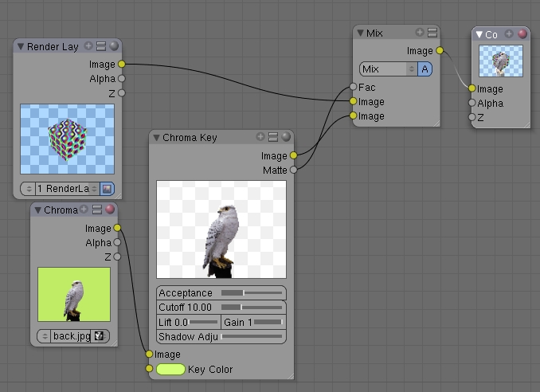Click falcon green-screen thumbnail
Image resolution: width=540 pixels, height=392 pixels.
click(74, 295)
